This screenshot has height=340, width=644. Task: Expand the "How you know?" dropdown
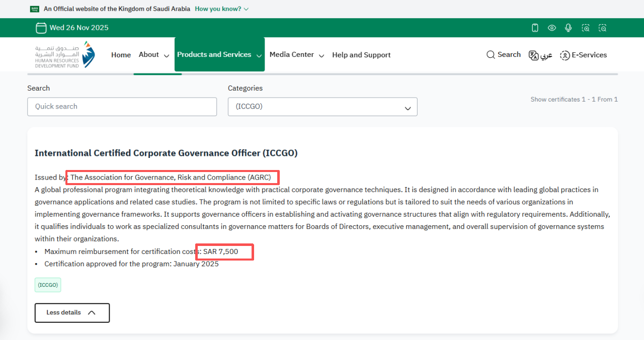[221, 9]
